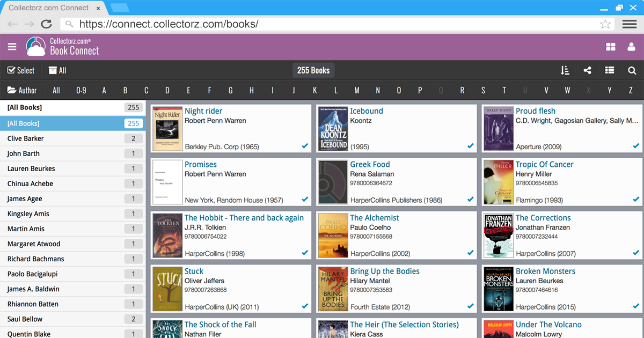Screen dimensions: 644x338
Task: Click the Tropic Of Cancer cover thumbnail
Action: pyautogui.click(x=499, y=182)
